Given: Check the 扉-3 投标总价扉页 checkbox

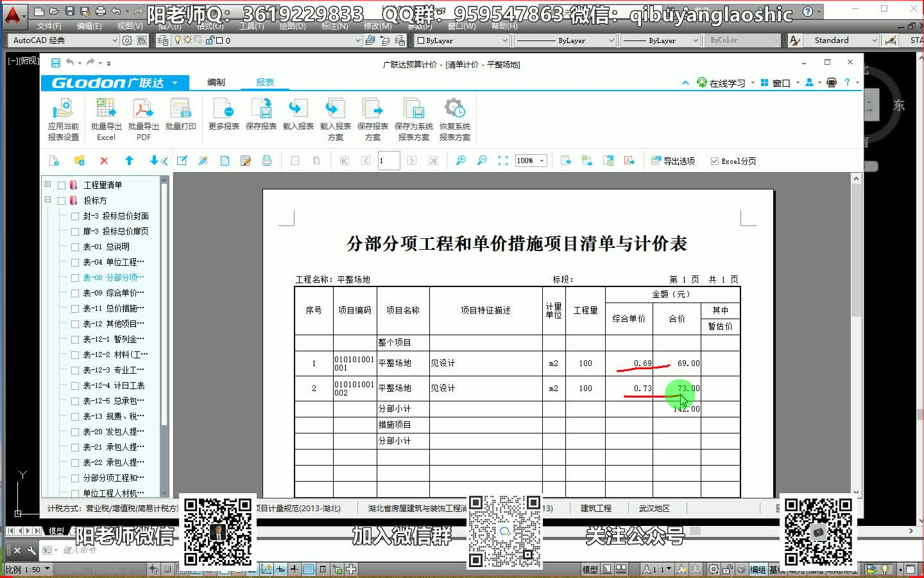Looking at the screenshot, I should 75,231.
